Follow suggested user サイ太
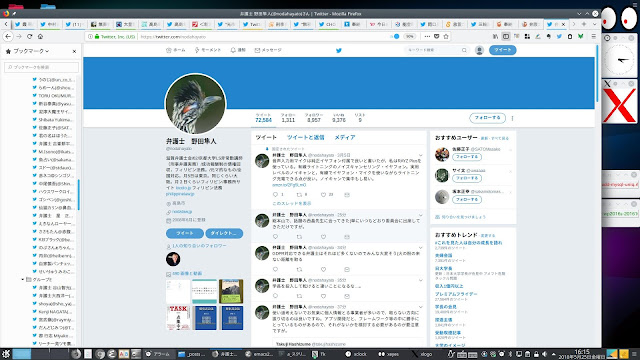 (467, 178)
